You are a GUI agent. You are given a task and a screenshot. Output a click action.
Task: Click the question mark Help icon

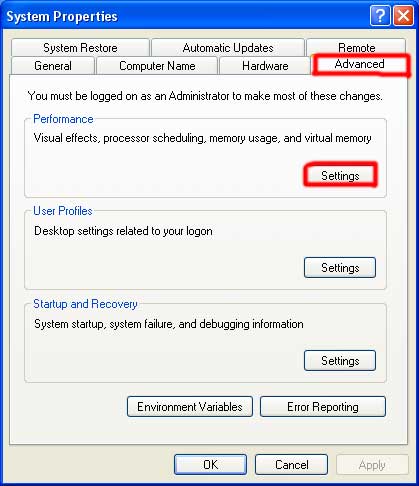tap(380, 15)
